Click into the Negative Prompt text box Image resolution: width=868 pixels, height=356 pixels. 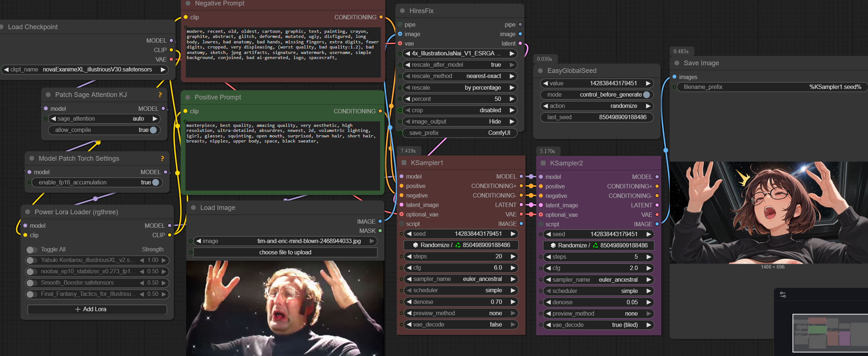(x=283, y=52)
